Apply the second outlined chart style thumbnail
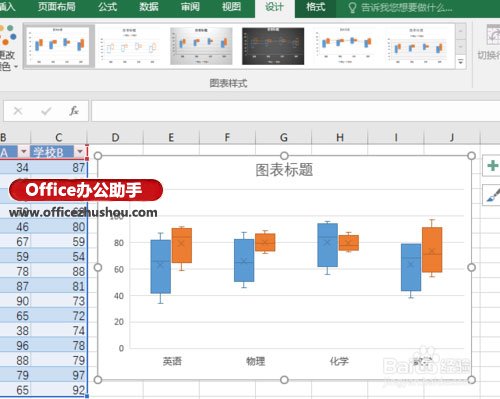 pos(130,46)
